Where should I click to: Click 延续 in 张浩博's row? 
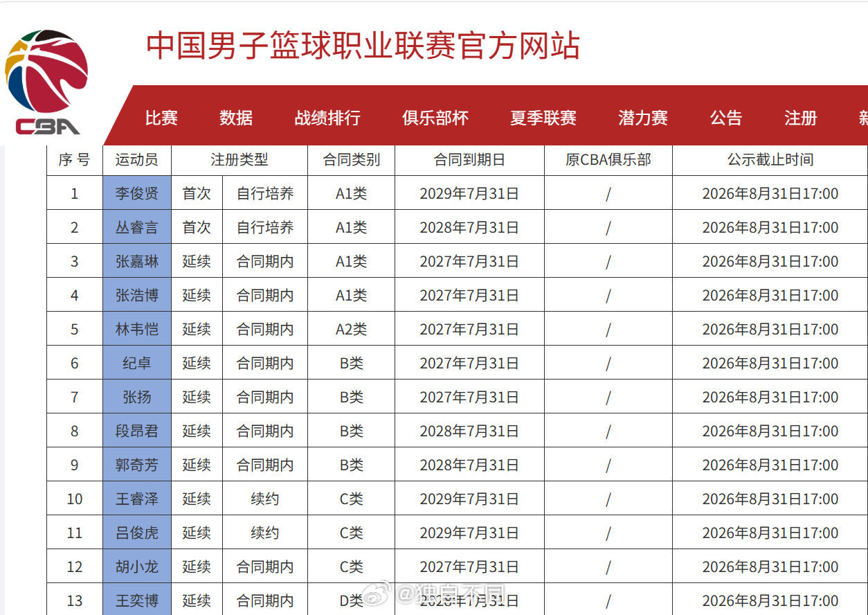pyautogui.click(x=197, y=295)
